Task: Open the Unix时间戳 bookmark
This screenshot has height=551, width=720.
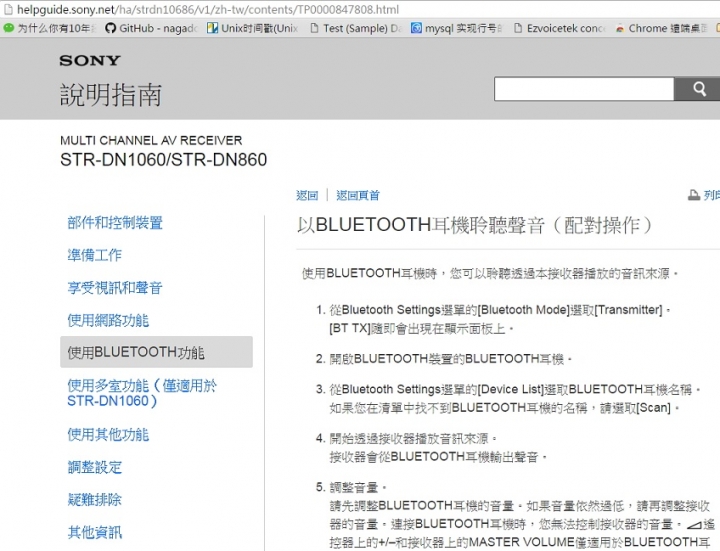Action: click(x=253, y=28)
